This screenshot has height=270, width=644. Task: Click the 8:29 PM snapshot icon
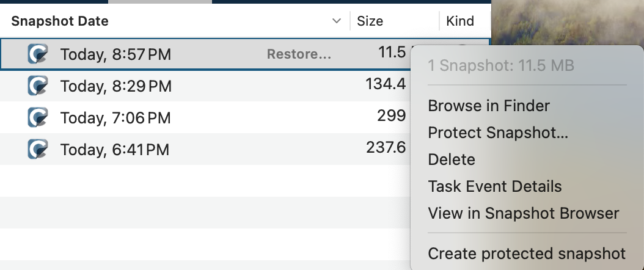[x=38, y=86]
